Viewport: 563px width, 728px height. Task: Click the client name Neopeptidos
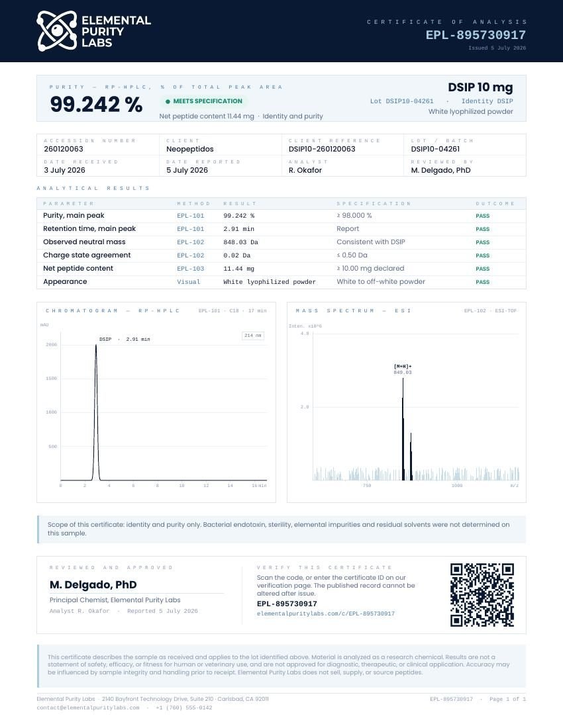coord(190,149)
